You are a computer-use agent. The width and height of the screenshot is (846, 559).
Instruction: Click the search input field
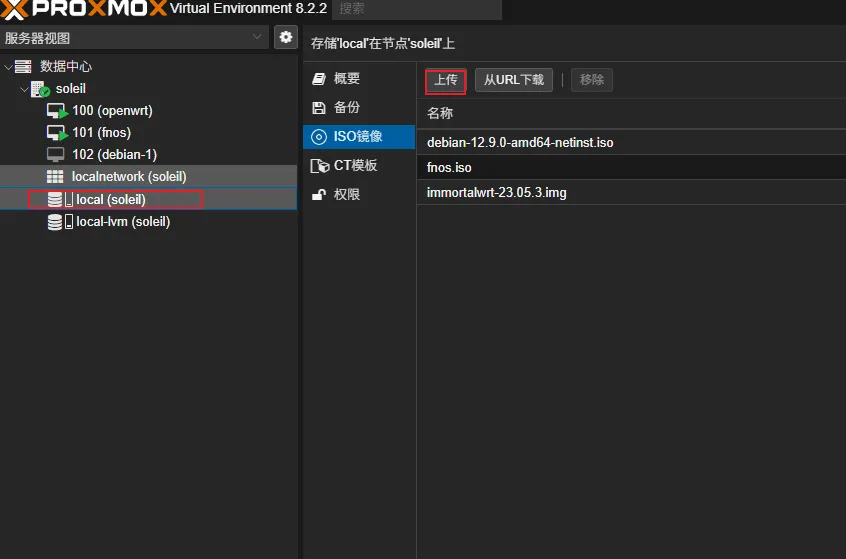coord(416,9)
